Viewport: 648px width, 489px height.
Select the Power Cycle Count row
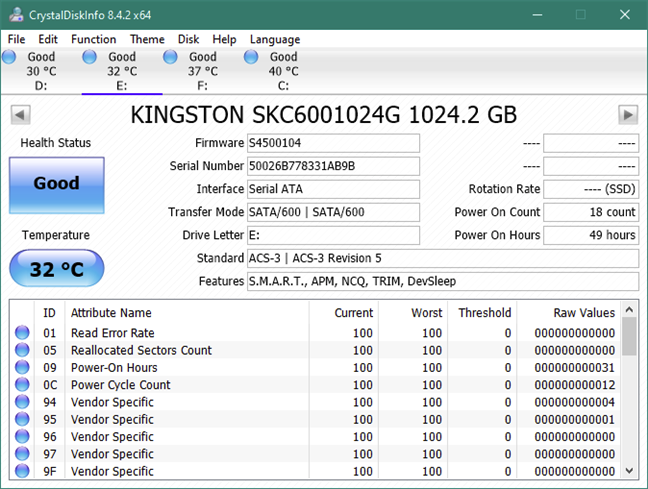315,385
